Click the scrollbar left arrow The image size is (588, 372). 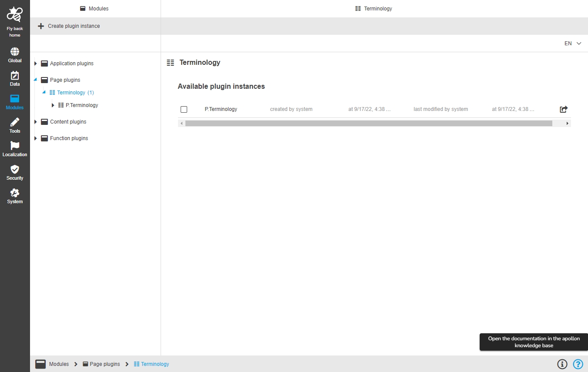pos(181,124)
